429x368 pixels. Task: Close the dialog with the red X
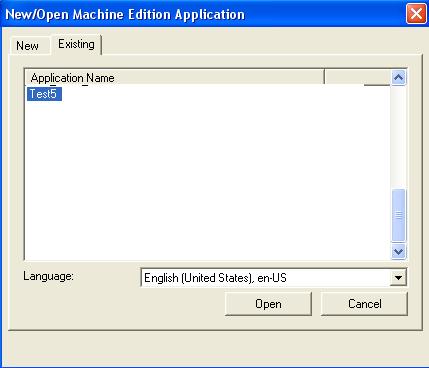pyautogui.click(x=416, y=14)
